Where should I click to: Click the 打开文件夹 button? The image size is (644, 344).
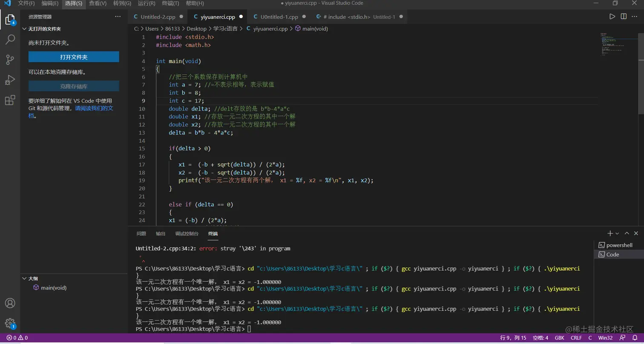click(x=74, y=57)
